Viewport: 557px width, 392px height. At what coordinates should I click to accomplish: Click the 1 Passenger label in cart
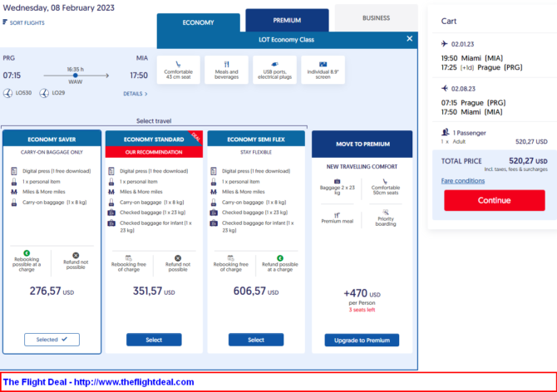click(469, 133)
